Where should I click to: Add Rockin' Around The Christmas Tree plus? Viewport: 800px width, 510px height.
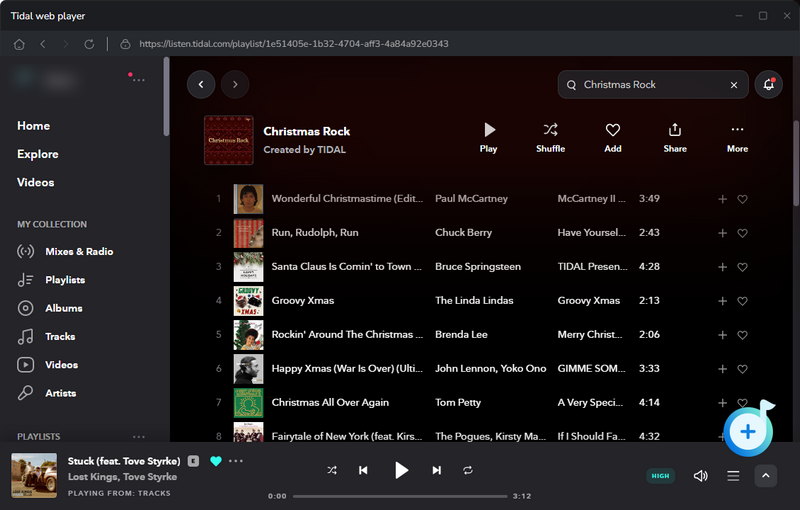(x=722, y=335)
